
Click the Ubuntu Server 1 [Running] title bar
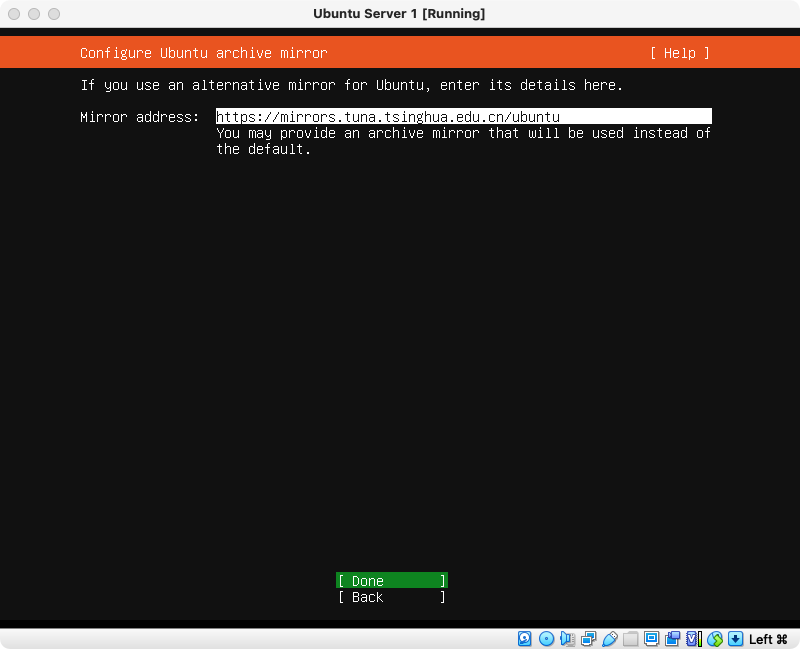[x=399, y=14]
